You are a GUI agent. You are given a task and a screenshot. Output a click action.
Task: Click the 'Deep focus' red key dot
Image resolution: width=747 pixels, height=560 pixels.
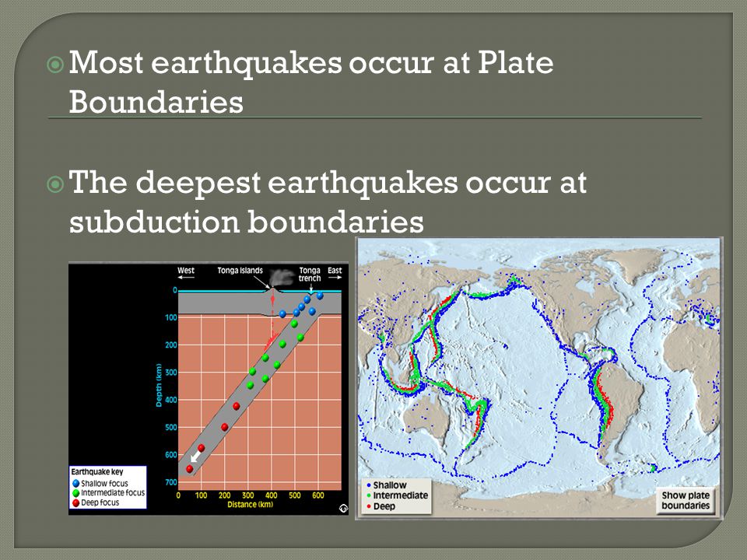75,503
